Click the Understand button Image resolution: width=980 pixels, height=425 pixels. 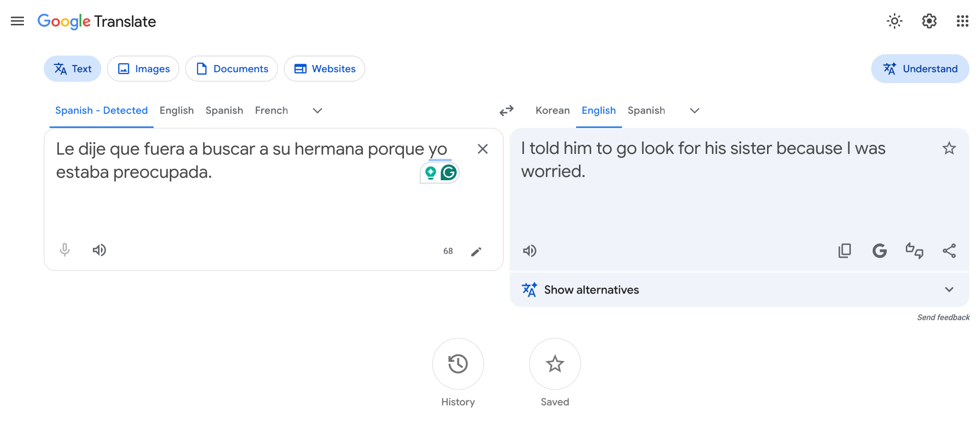click(920, 69)
